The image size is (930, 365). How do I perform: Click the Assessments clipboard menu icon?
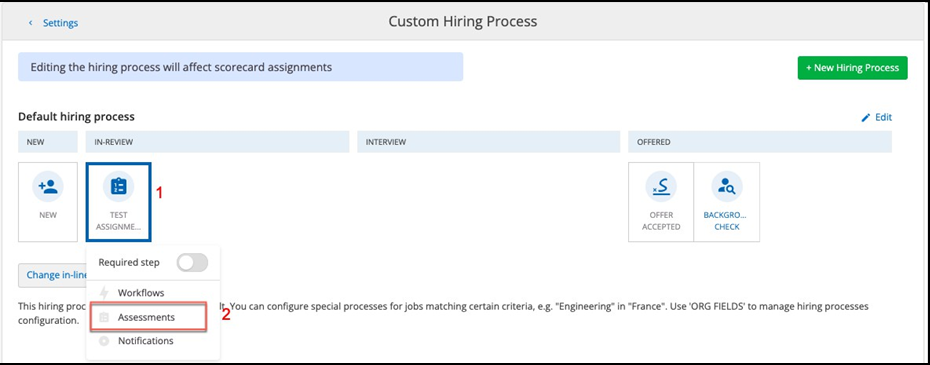104,318
